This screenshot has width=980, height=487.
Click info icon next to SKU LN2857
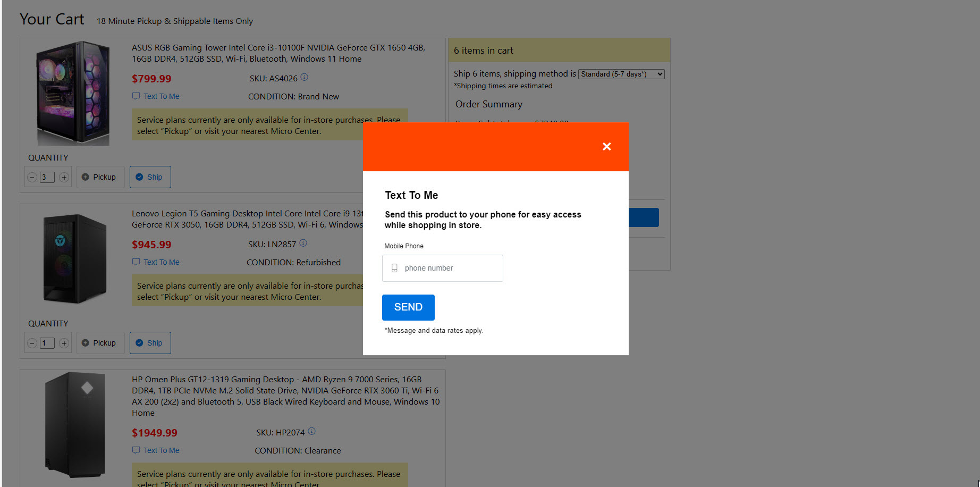pyautogui.click(x=303, y=243)
